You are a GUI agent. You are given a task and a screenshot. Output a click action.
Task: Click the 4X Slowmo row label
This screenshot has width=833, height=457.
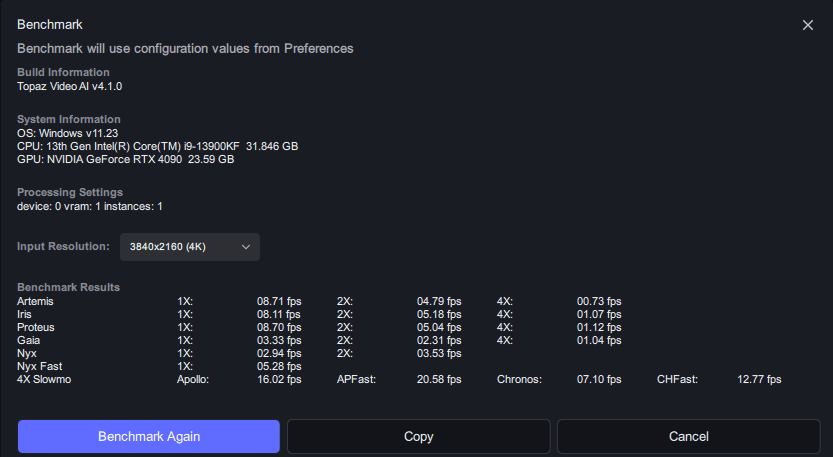[44, 379]
